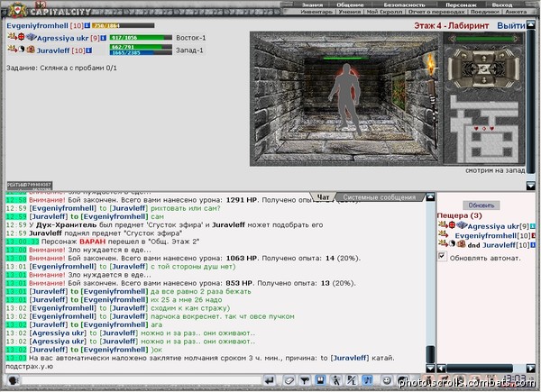Viewport: 541px width, 392px height.
Task: Click private-message arrow icon before Agressiya ukr in party list
Action: point(13,36)
